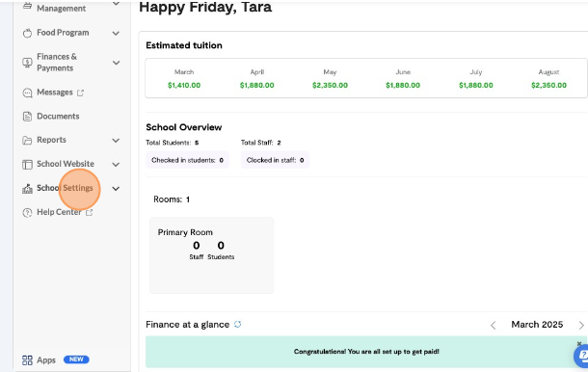588x372 pixels.
Task: Open the Primary Room card
Action: [212, 255]
